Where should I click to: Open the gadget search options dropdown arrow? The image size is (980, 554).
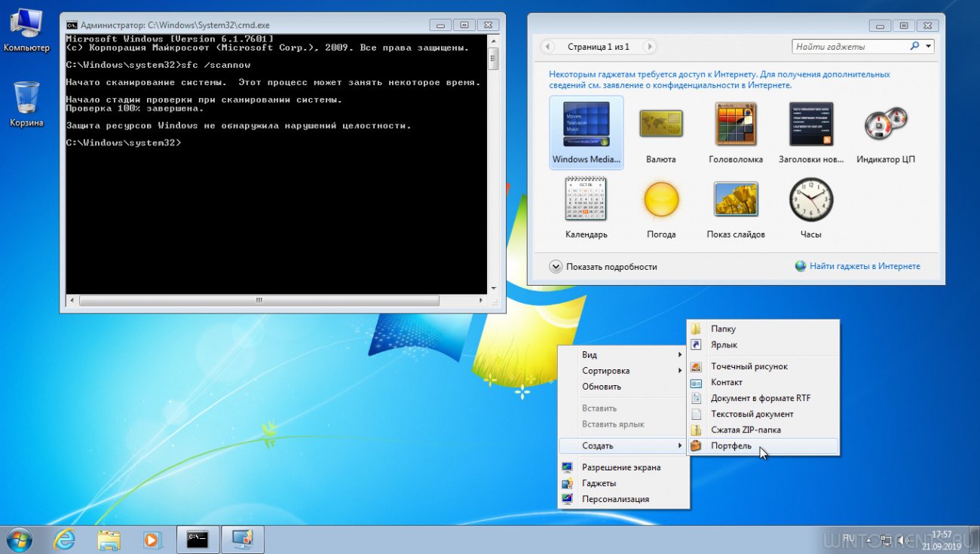click(x=929, y=47)
